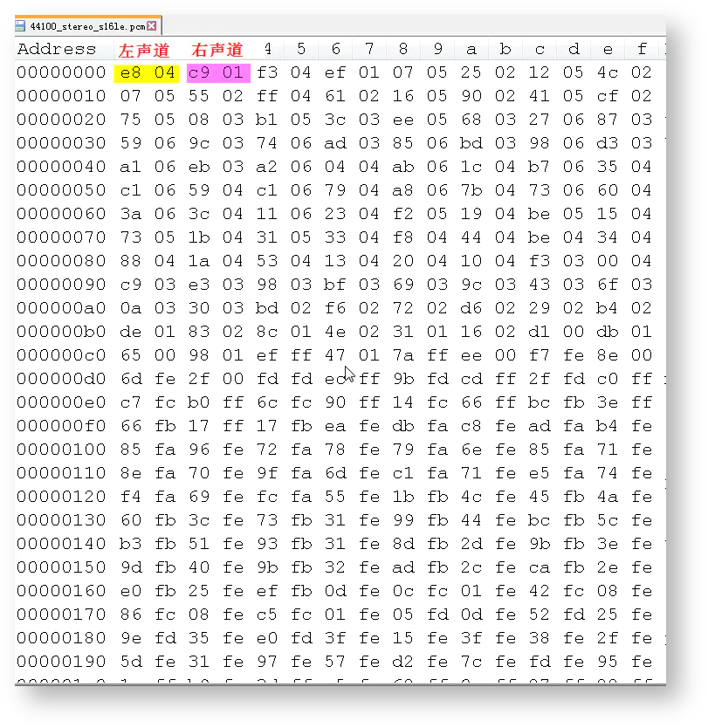The image size is (708, 728).
Task: Click the Address column header
Action: click(x=57, y=50)
